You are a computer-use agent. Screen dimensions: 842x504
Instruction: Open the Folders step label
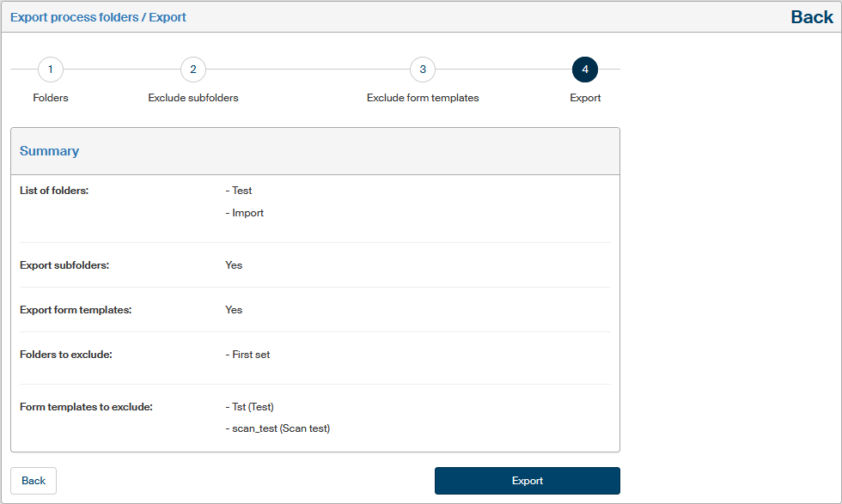click(x=51, y=98)
